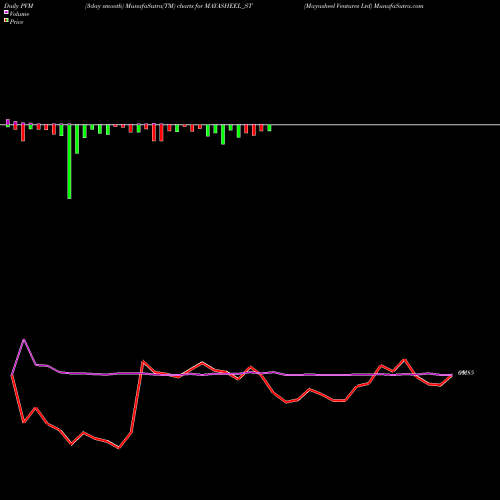
Task: Click the peak of the magenta volume line
Action: 24,340
